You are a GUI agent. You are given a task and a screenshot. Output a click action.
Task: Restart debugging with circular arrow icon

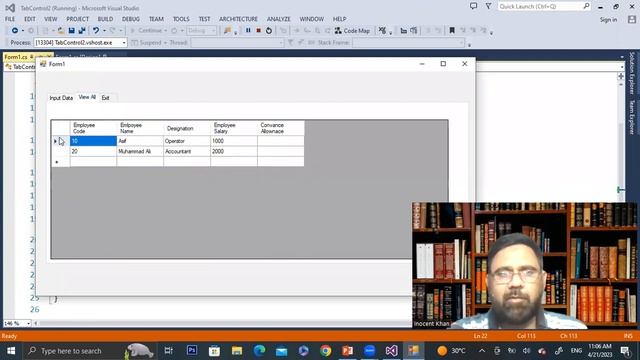pyautogui.click(x=269, y=31)
